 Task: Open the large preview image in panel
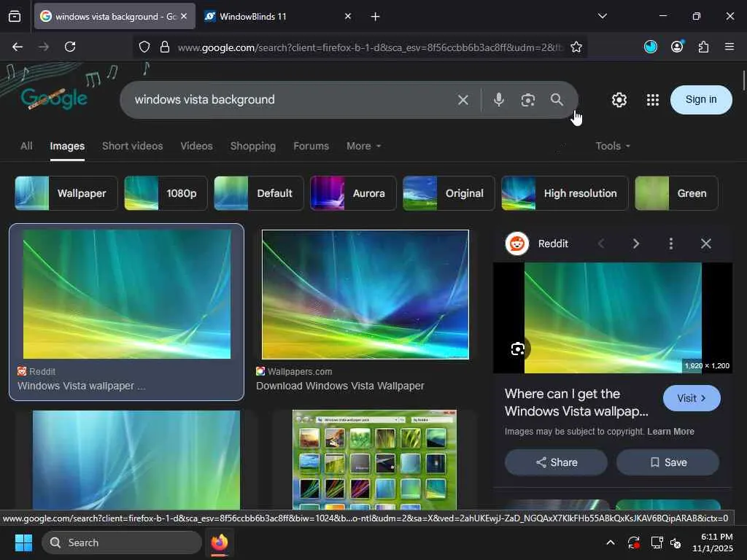[613, 318]
